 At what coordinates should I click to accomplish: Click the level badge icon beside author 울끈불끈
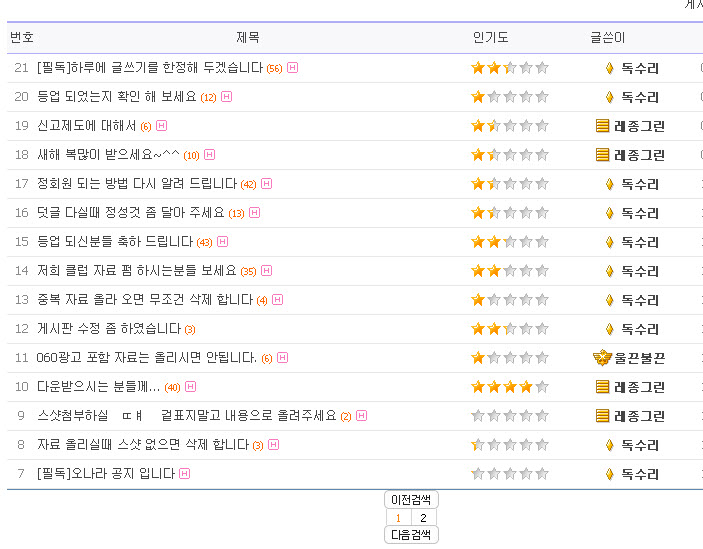click(601, 358)
